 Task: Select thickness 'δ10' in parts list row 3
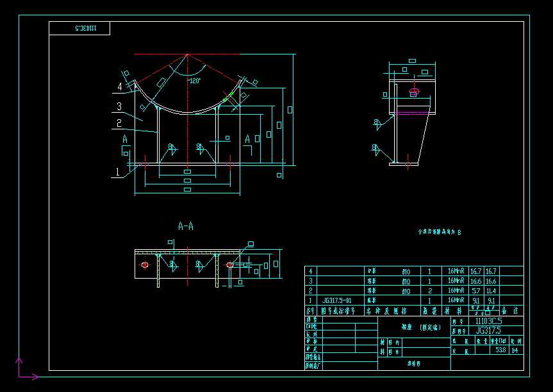pos(406,281)
